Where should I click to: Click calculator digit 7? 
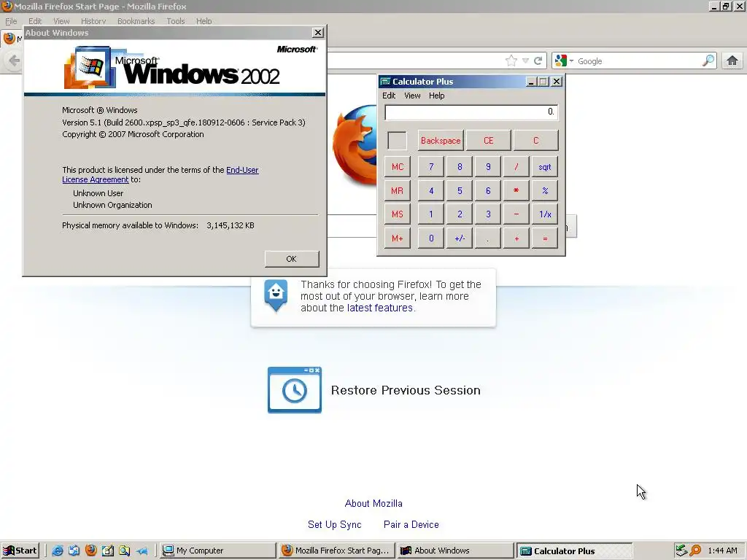(x=431, y=167)
